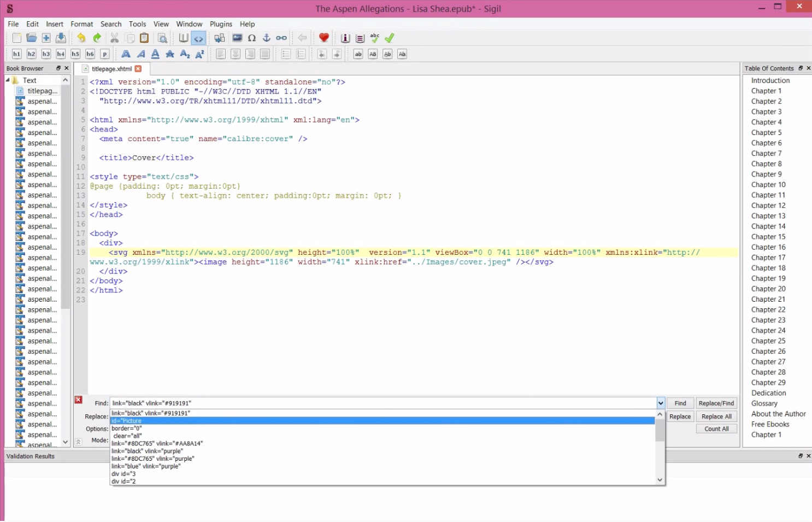
Task: Collapse the Text folder in Book Browser
Action: 8,80
